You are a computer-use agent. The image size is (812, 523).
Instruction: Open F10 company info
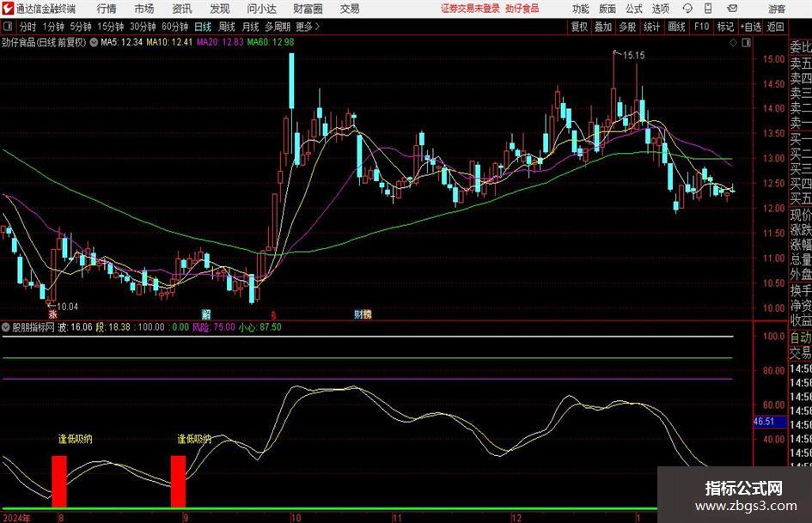pos(701,27)
